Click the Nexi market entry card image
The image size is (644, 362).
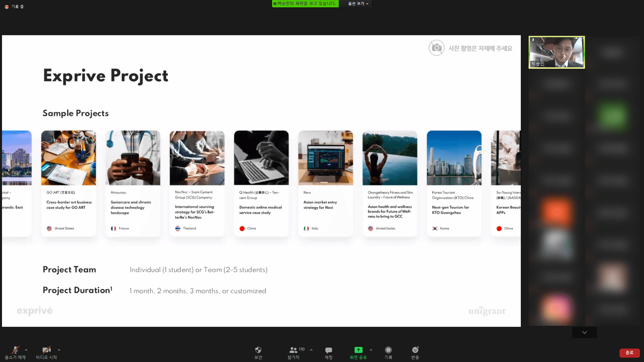coord(326,158)
